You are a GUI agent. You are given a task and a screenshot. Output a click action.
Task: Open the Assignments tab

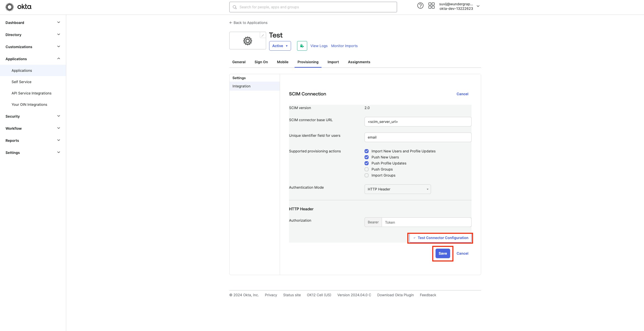point(359,62)
